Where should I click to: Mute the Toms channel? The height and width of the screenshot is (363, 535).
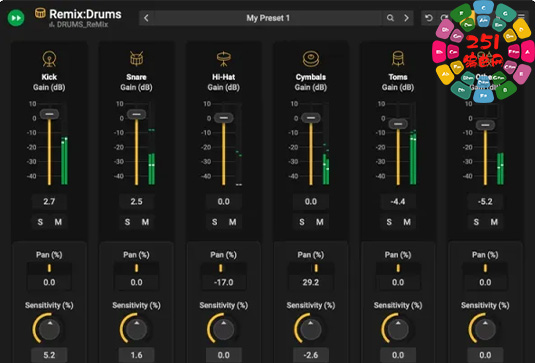[407, 222]
